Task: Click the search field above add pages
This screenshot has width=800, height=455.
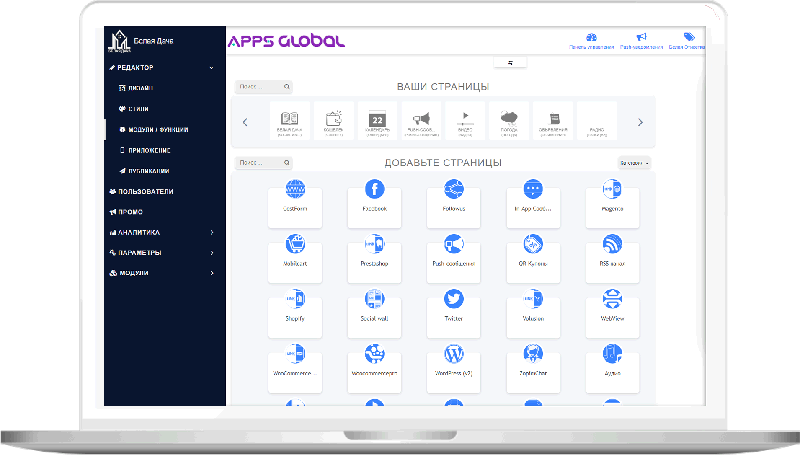Action: tap(264, 163)
